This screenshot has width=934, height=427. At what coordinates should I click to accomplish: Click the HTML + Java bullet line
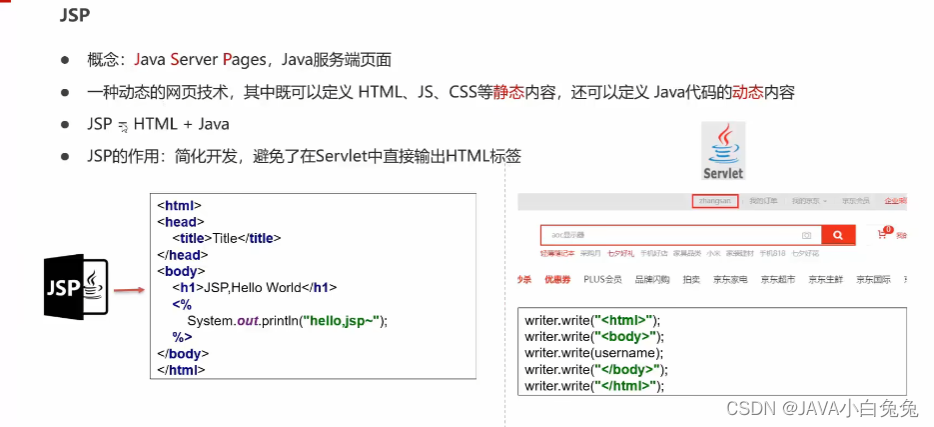pos(158,124)
